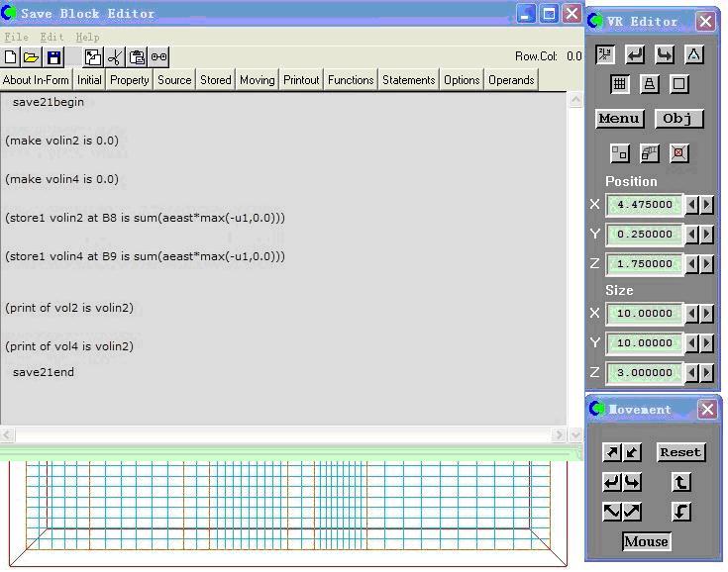This screenshot has height=572, width=728.
Task: Click the scissors cut icon
Action: coord(115,57)
